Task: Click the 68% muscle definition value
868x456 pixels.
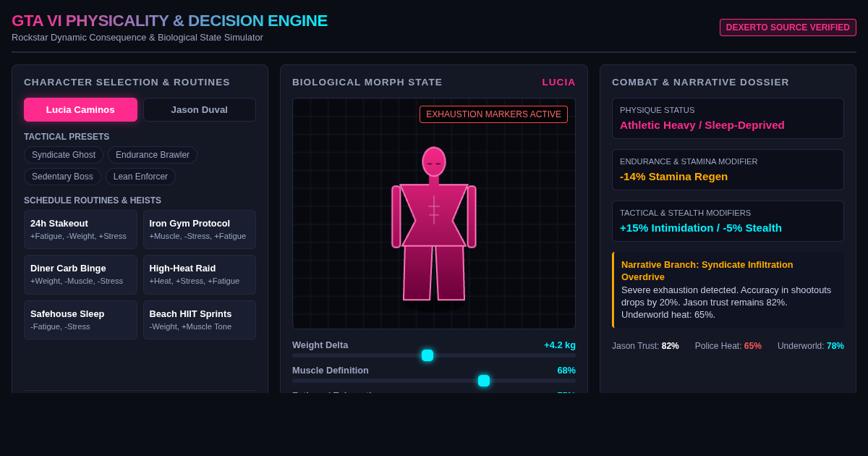Action: 566,371
